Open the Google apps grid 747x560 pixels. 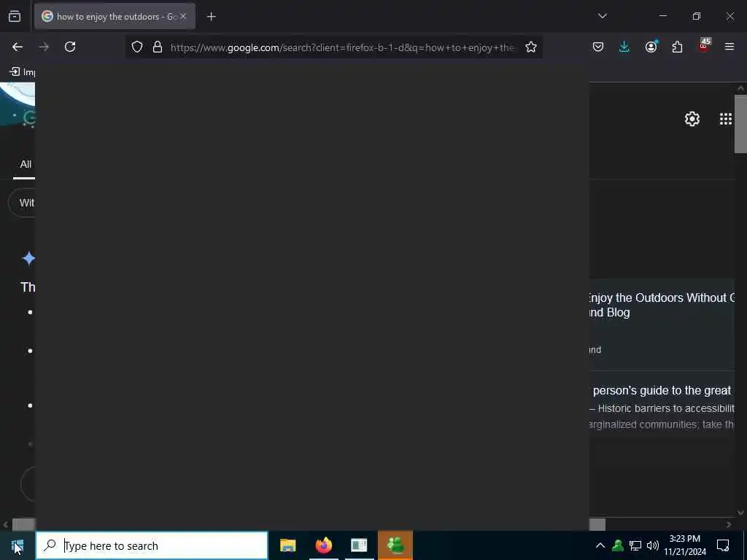pyautogui.click(x=726, y=119)
